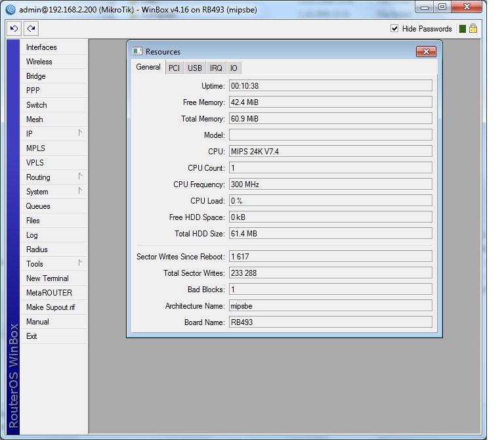The height and width of the screenshot is (440, 504).
Task: Click the Total Memory field 60.9 MiB
Action: click(331, 119)
